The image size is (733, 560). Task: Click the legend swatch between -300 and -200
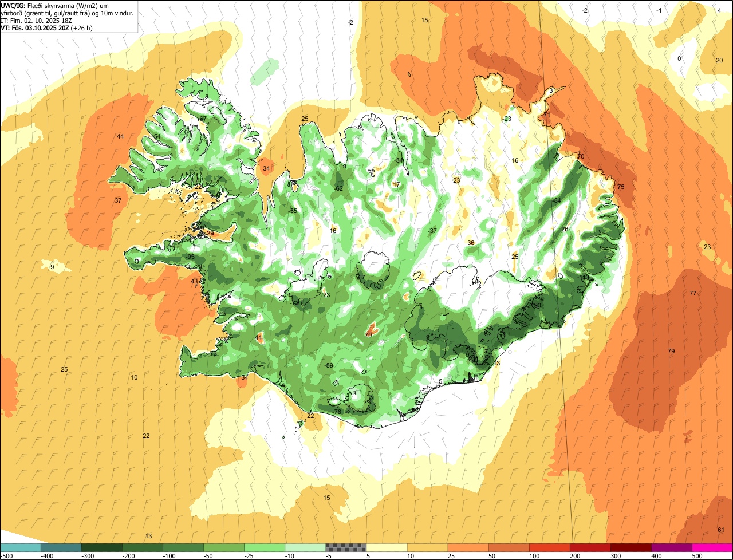click(101, 547)
